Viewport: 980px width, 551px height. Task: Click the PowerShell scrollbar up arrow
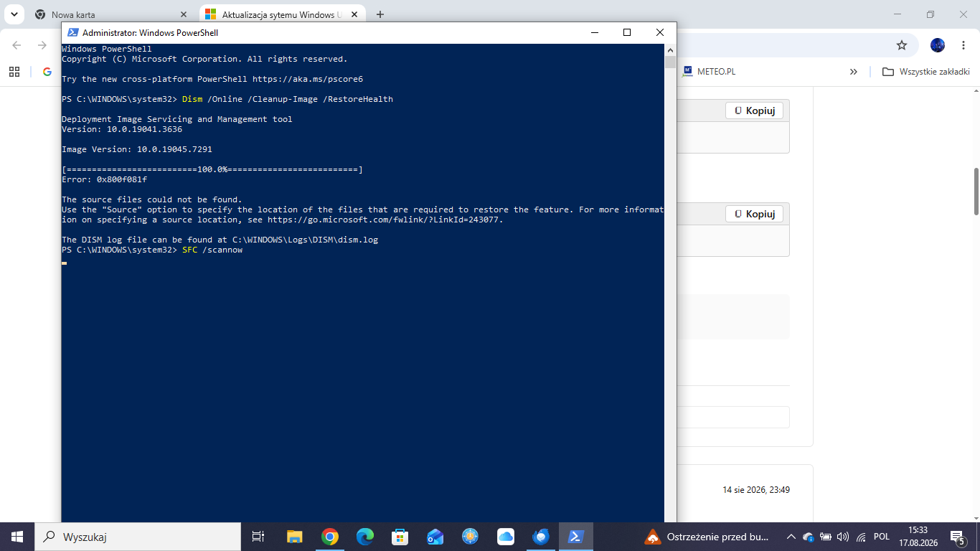click(670, 50)
